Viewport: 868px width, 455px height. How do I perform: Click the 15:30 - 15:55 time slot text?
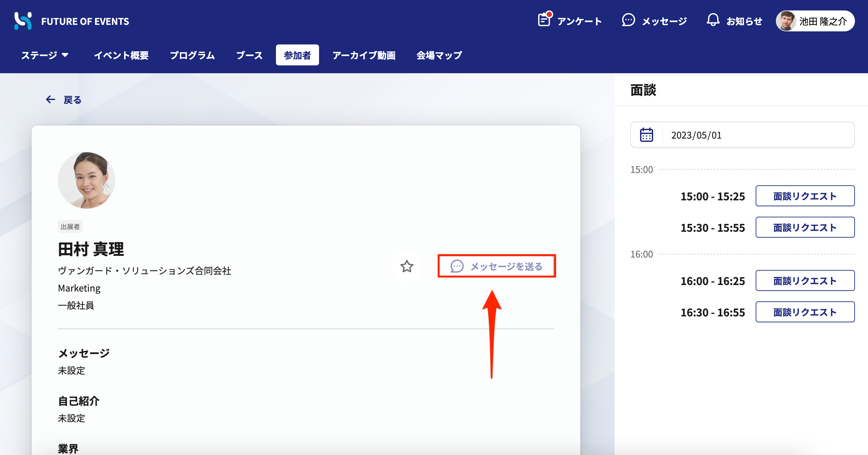pyautogui.click(x=713, y=228)
